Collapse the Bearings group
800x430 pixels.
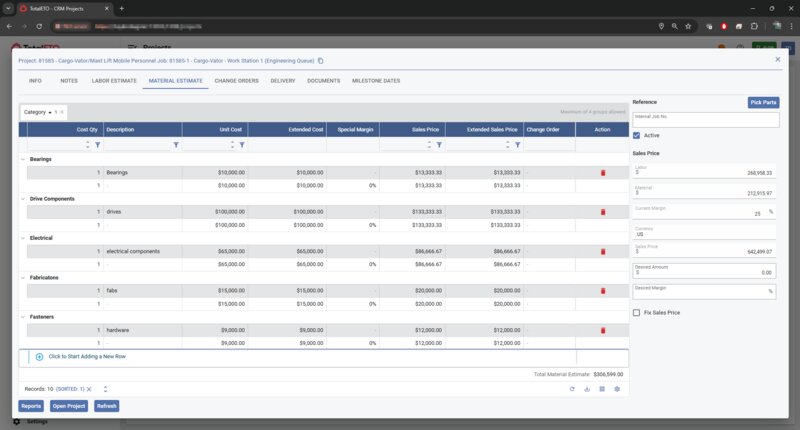tap(23, 159)
